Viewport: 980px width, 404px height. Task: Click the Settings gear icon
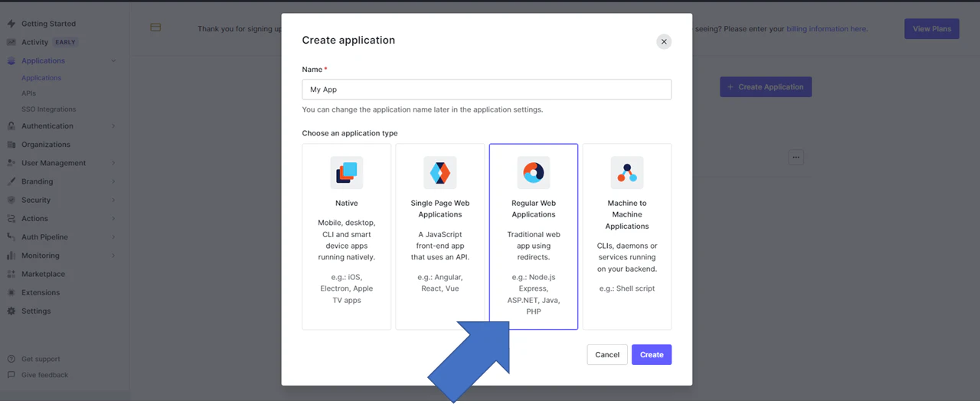pos(11,311)
